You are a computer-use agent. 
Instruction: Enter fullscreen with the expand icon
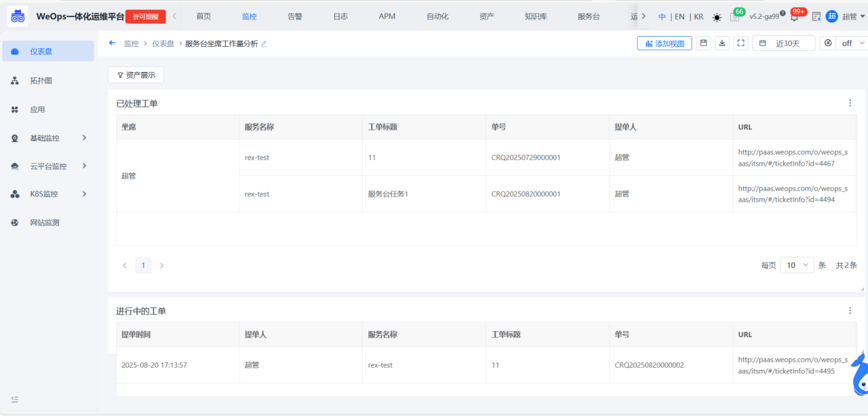[741, 43]
